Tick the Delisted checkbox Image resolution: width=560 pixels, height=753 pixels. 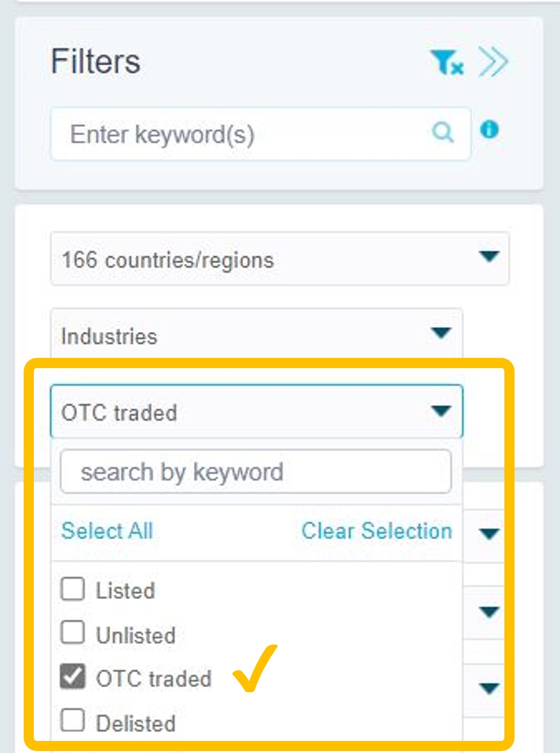73,721
